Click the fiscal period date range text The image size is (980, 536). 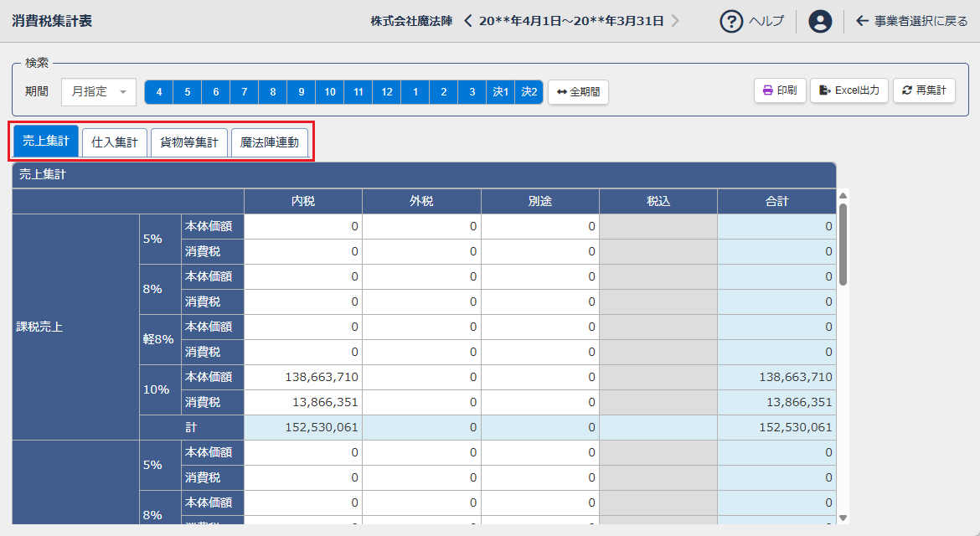(571, 21)
